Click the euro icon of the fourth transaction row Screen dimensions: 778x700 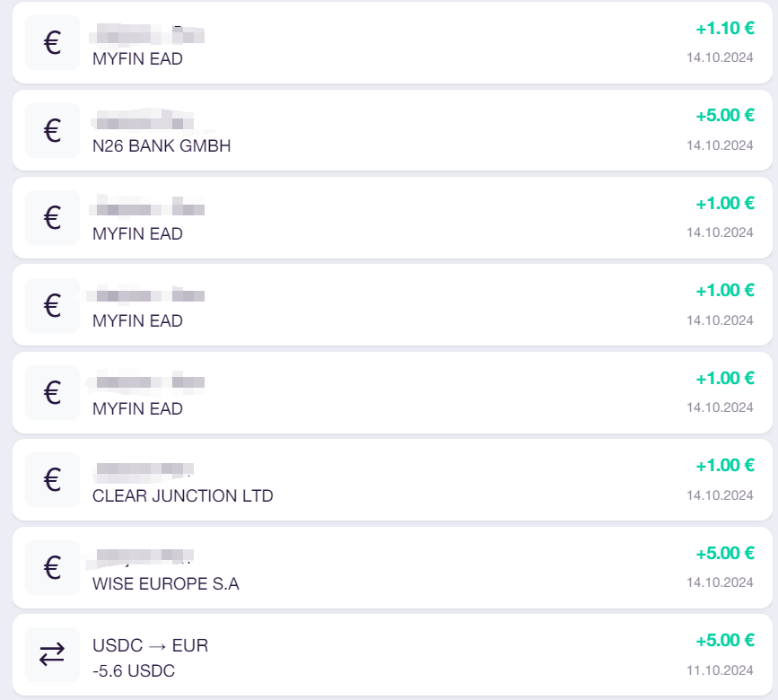coord(53,305)
